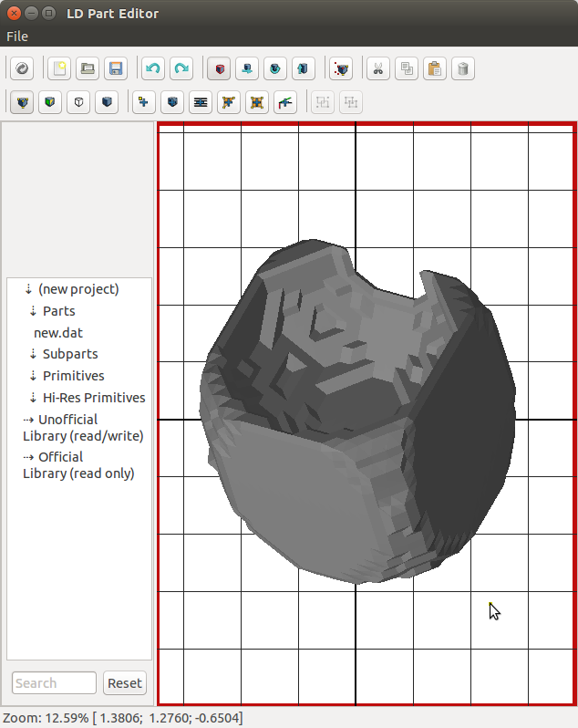Select new.dat in the project tree
The image size is (578, 728).
[x=58, y=333]
